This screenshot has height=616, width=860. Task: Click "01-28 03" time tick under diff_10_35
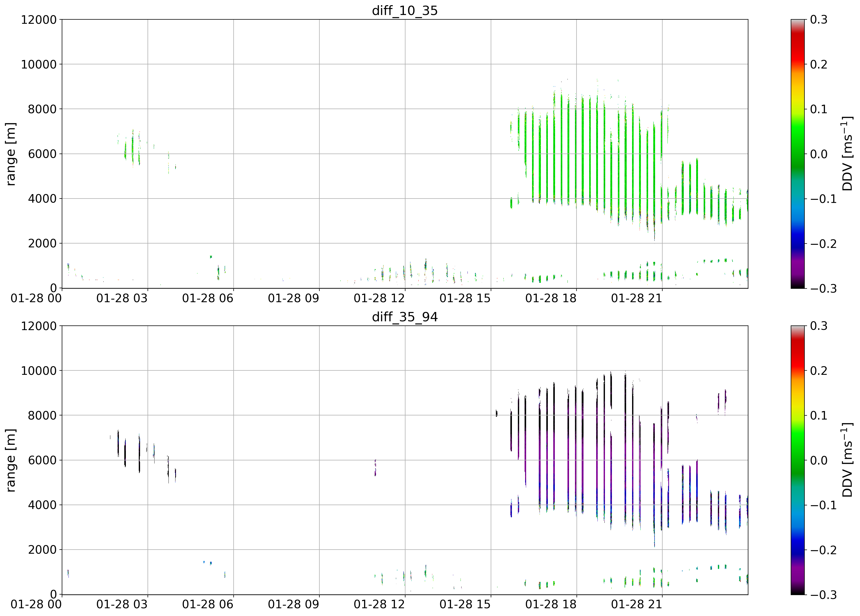(122, 299)
